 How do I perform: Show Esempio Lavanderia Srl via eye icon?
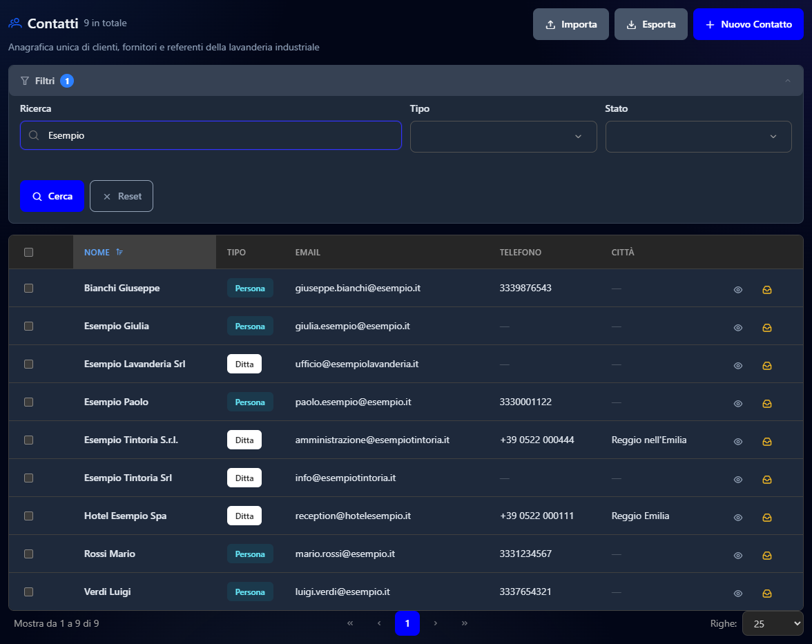[x=738, y=366]
